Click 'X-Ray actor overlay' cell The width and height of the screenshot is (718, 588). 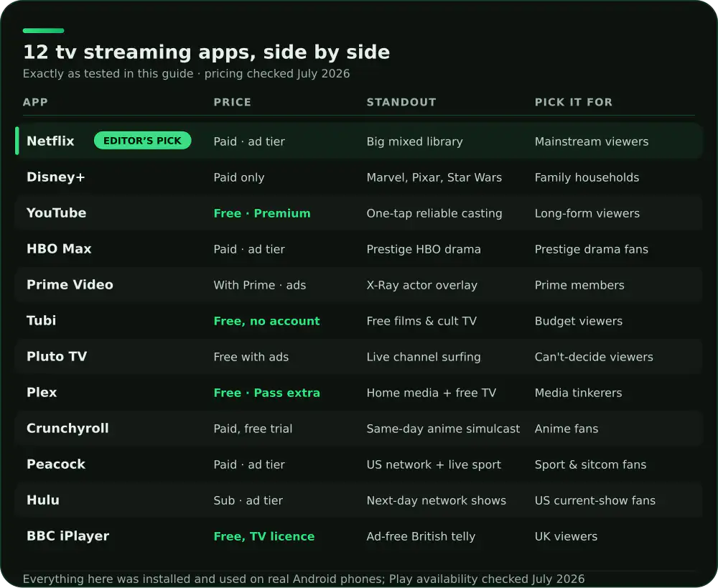tap(421, 285)
